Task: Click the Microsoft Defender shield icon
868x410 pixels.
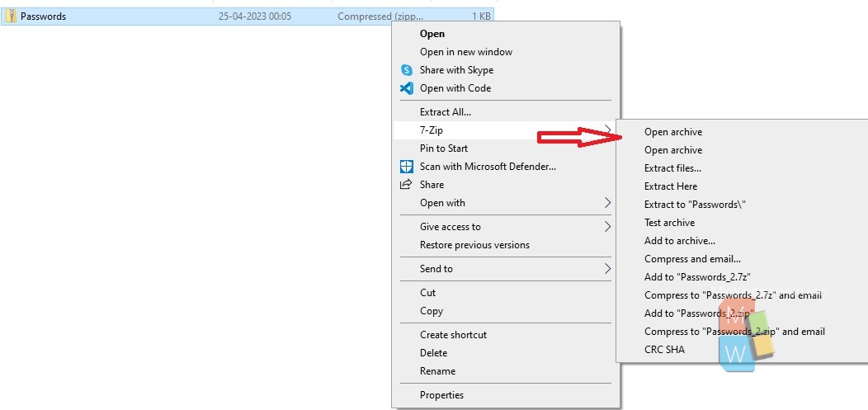Action: pos(407,167)
